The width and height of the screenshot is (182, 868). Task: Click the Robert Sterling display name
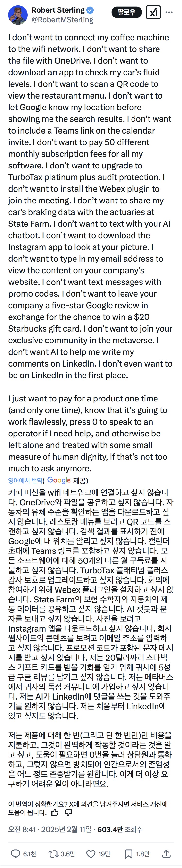tap(58, 10)
